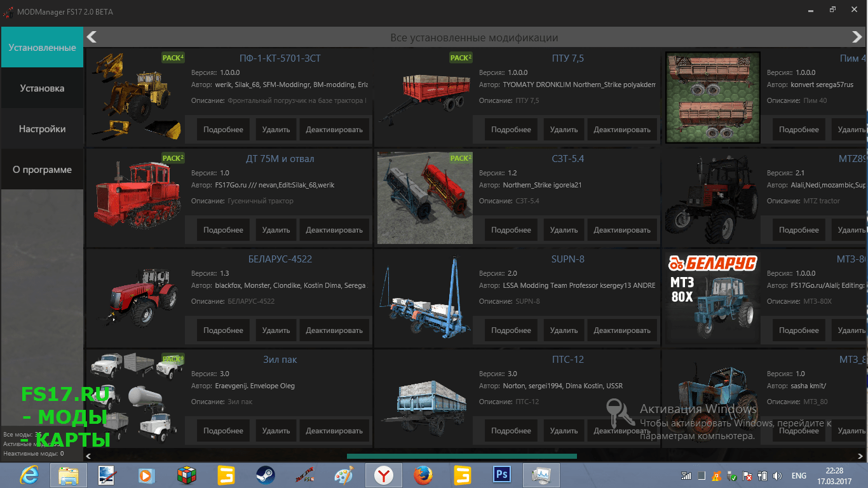Click PACK badge on ПФ-1-КТ-5701-ЗСТ card
This screenshot has height=488, width=868.
point(173,57)
